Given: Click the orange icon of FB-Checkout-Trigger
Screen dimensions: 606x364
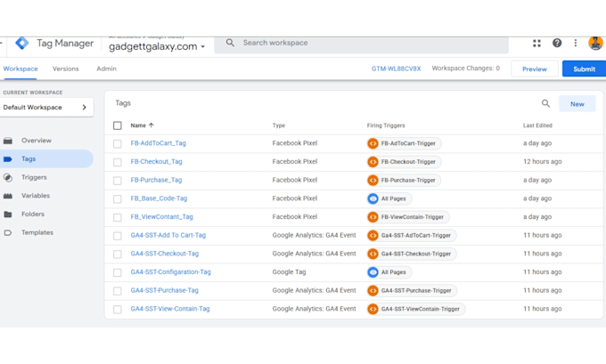Looking at the screenshot, I should (x=373, y=162).
